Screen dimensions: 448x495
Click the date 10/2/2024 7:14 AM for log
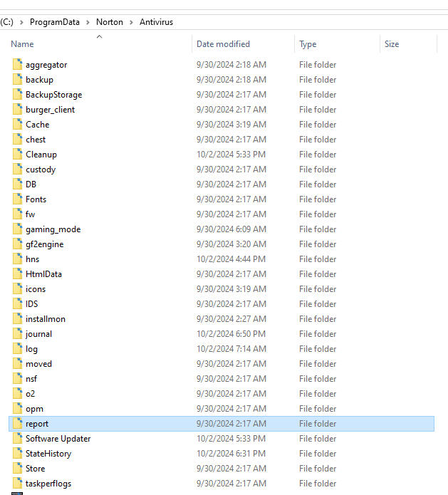point(231,349)
